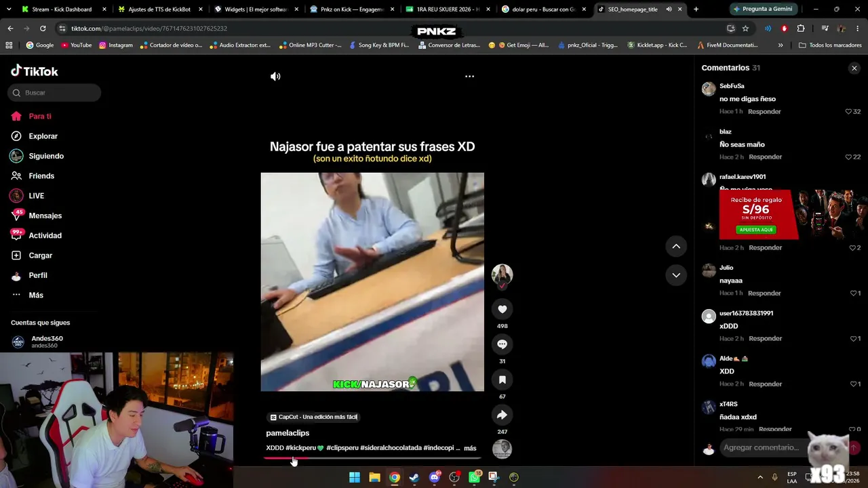This screenshot has height=488, width=868.
Task: Open the Todos los marcadores folder
Action: pos(830,45)
